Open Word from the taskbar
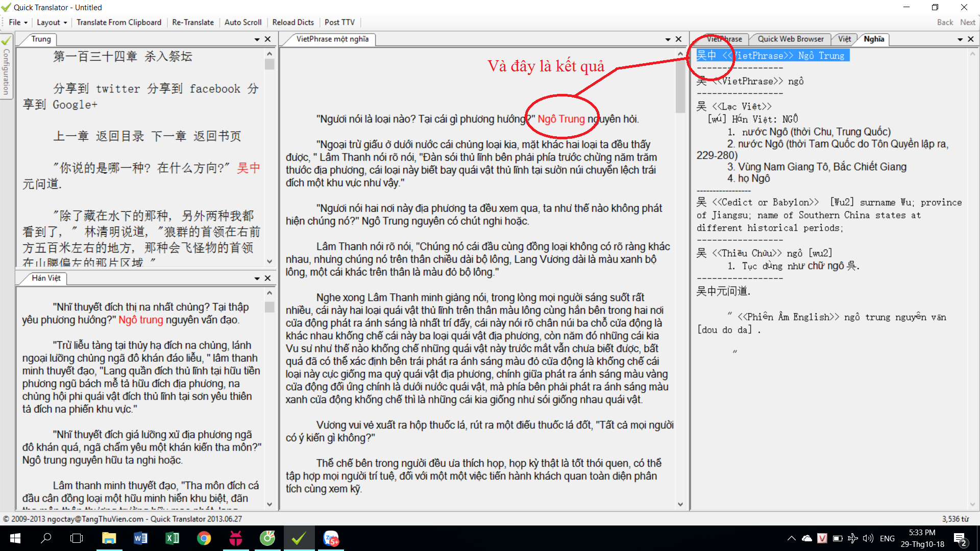The image size is (980, 551). tap(140, 538)
